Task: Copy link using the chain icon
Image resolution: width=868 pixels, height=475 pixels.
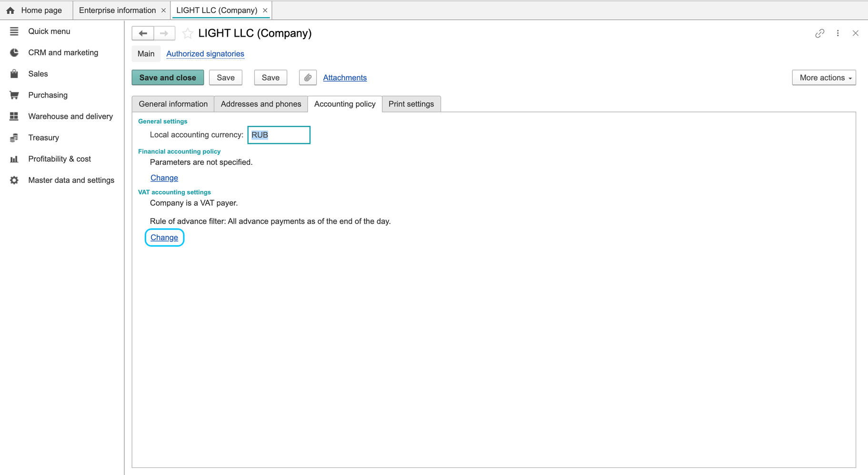Action: [819, 33]
